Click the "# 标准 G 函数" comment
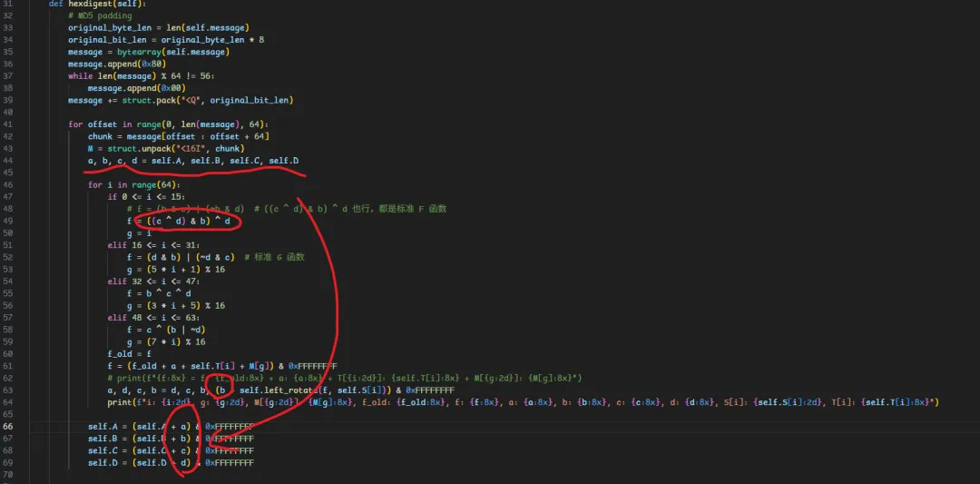 [274, 258]
